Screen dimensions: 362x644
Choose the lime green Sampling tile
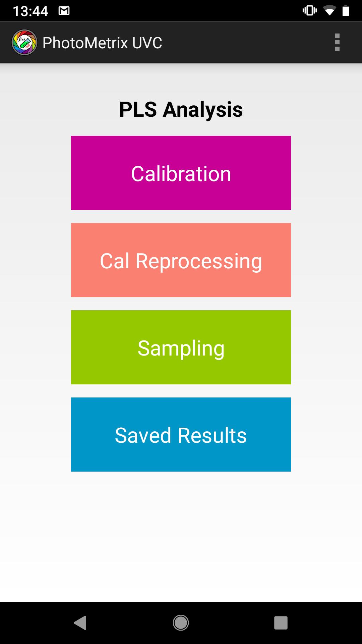coord(181,347)
